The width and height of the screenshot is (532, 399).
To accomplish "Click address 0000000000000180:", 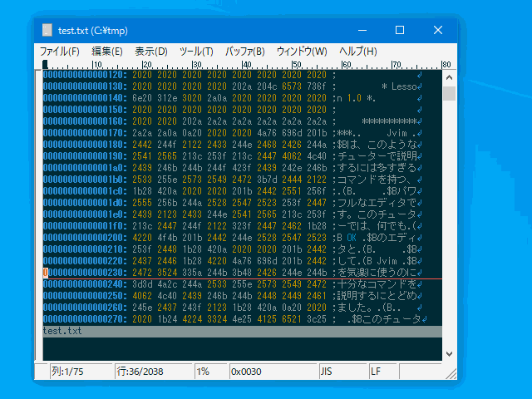I will pyautogui.click(x=85, y=145).
